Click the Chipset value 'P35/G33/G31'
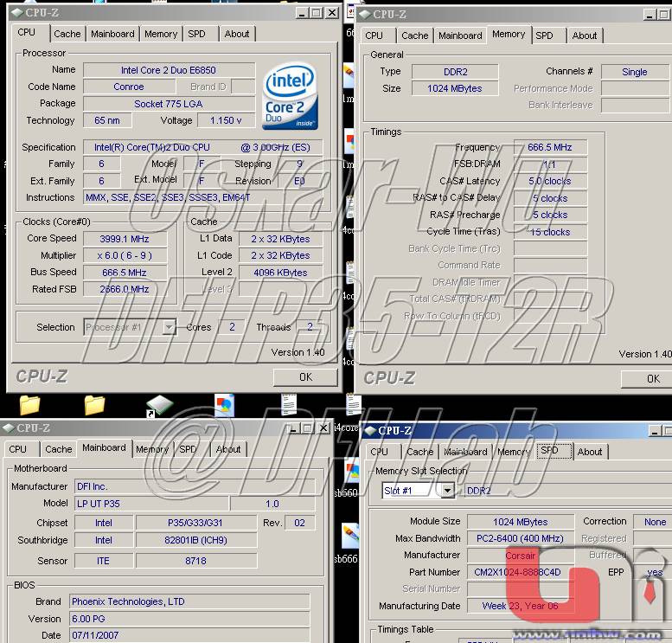The image size is (672, 643). pos(196,523)
